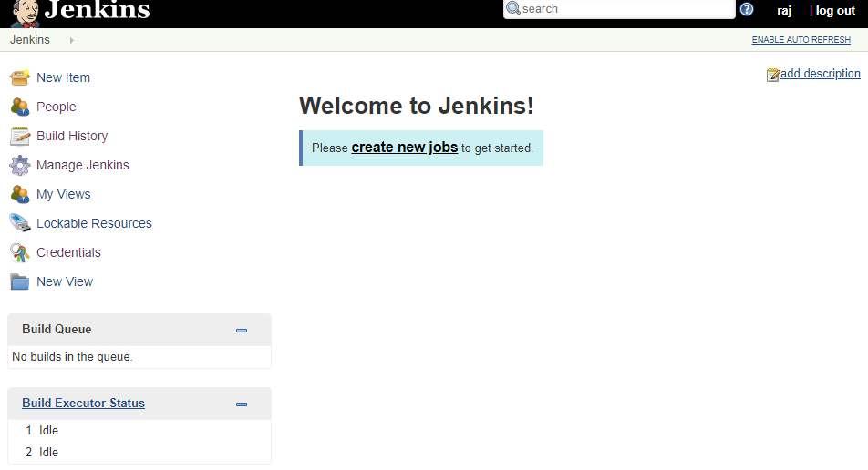The height and width of the screenshot is (470, 868).
Task: Click the create new jobs link
Action: click(x=405, y=148)
